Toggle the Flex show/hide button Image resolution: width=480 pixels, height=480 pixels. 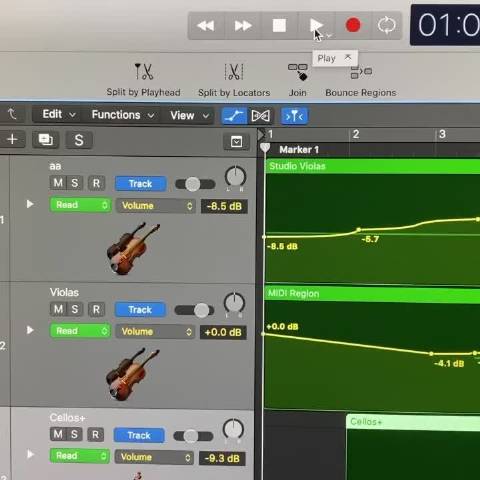pos(260,116)
